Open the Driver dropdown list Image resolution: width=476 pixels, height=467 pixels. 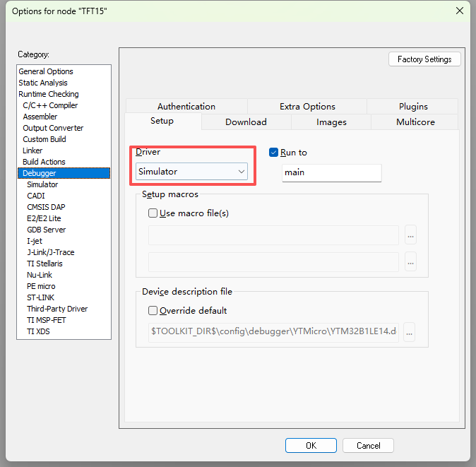click(x=192, y=172)
